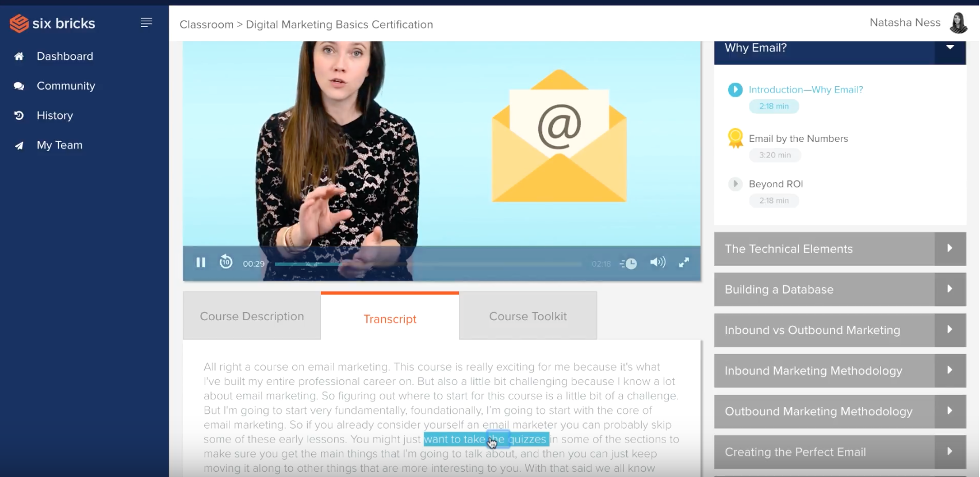Viewport: 980px width, 477px height.
Task: Click the 3:20 min duration badge
Action: click(775, 155)
